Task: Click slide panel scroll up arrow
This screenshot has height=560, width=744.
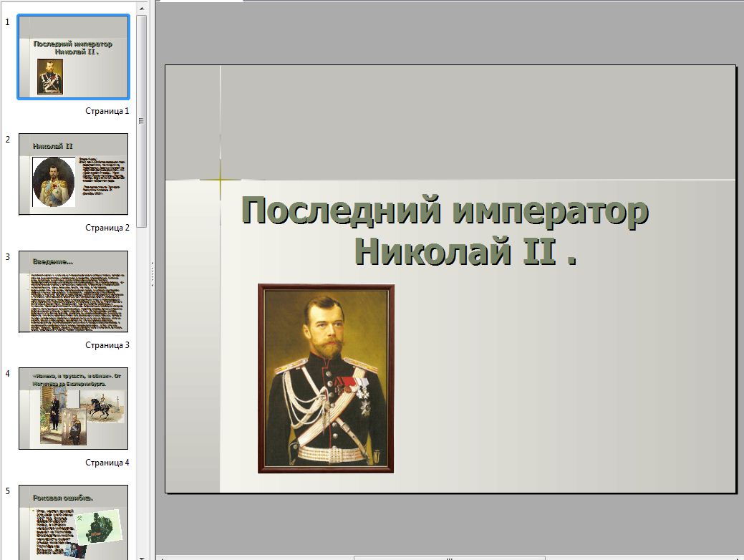Action: pos(141,8)
